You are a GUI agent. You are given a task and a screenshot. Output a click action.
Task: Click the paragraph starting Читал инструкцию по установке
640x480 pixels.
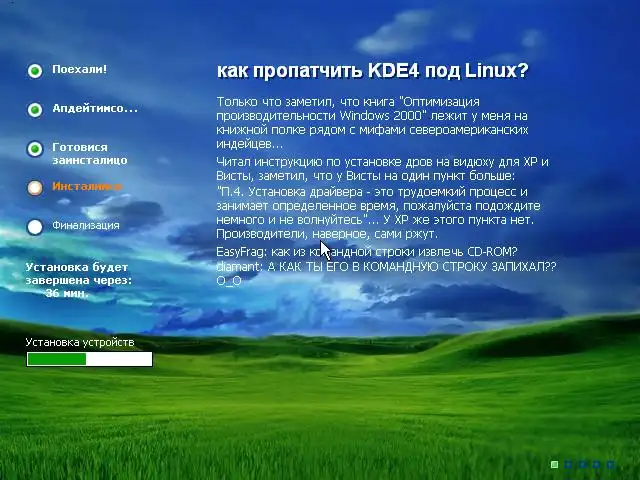coord(382,169)
